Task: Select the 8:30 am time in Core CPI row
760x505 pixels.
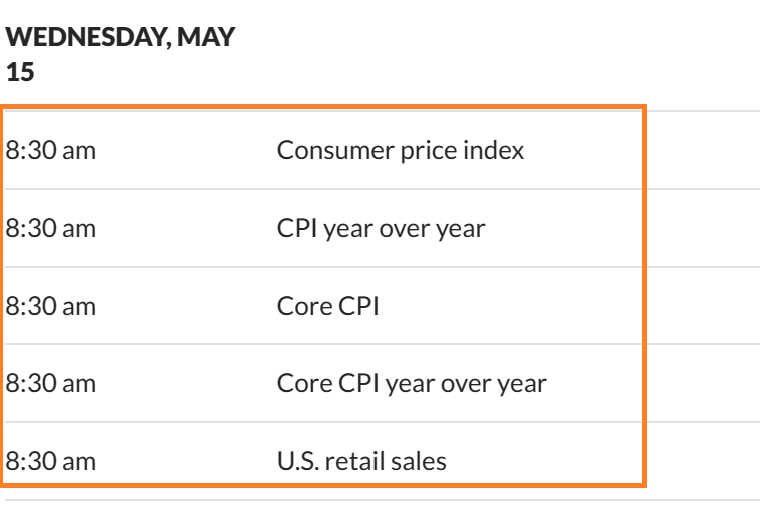Action: 51,306
